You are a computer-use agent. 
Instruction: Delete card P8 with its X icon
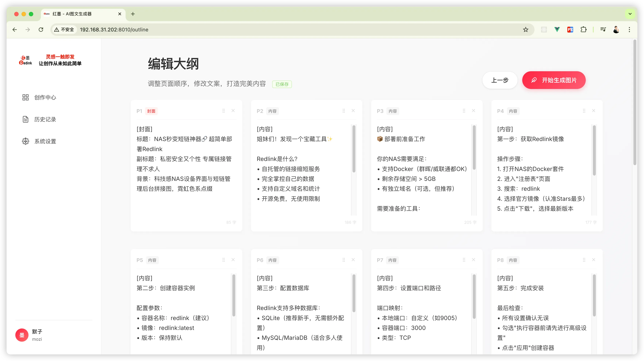click(x=594, y=260)
